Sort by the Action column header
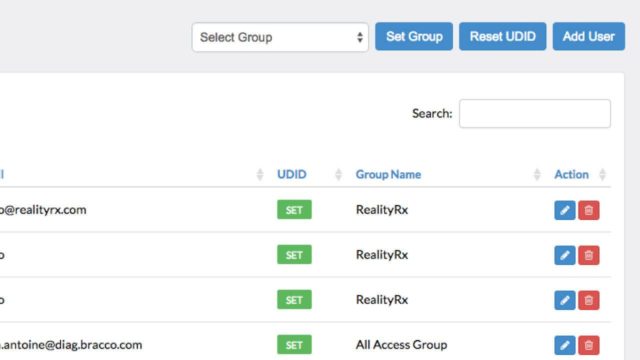The width and height of the screenshot is (640, 360). [571, 174]
